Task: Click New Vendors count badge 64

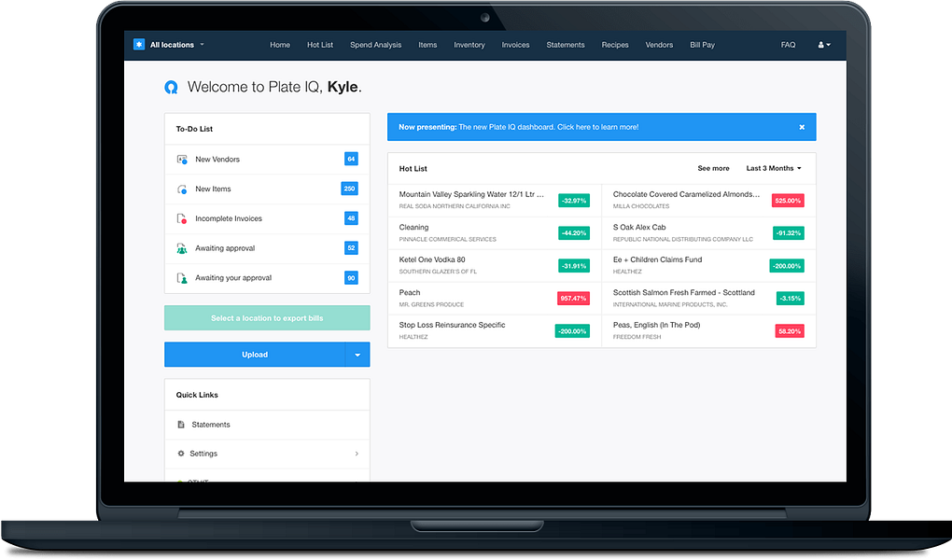Action: [x=351, y=159]
